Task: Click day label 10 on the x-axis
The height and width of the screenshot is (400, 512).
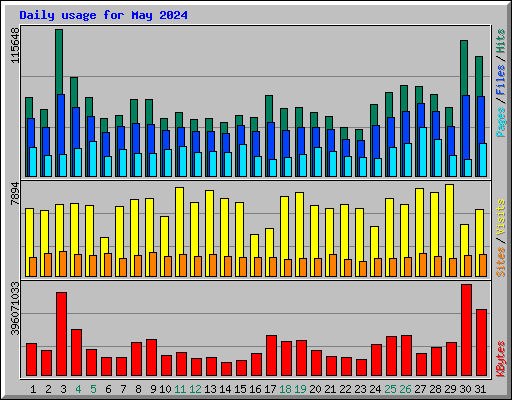Action: (x=165, y=389)
